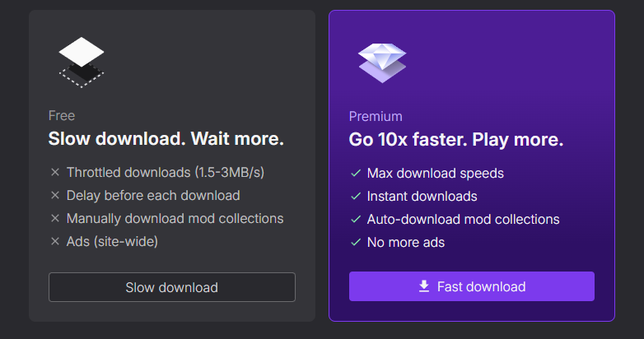Viewport: 644px width, 339px height.
Task: Click the X icon beside Delay before each download
Action: [x=55, y=196]
